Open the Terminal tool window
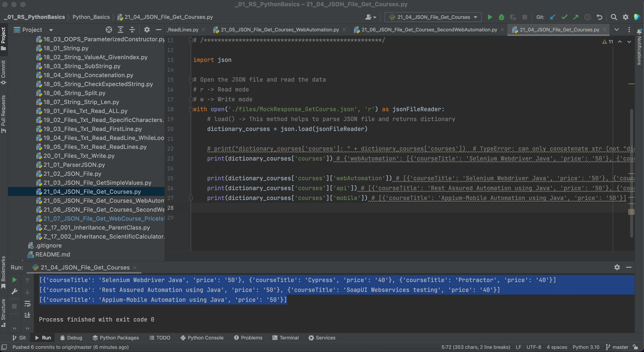This screenshot has height=352, width=644. coord(285,337)
